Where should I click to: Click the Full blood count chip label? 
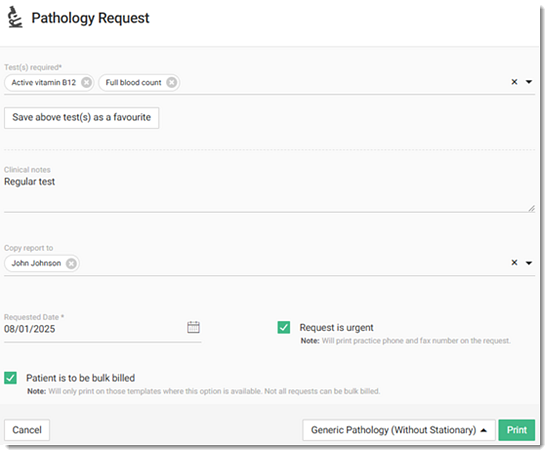133,82
